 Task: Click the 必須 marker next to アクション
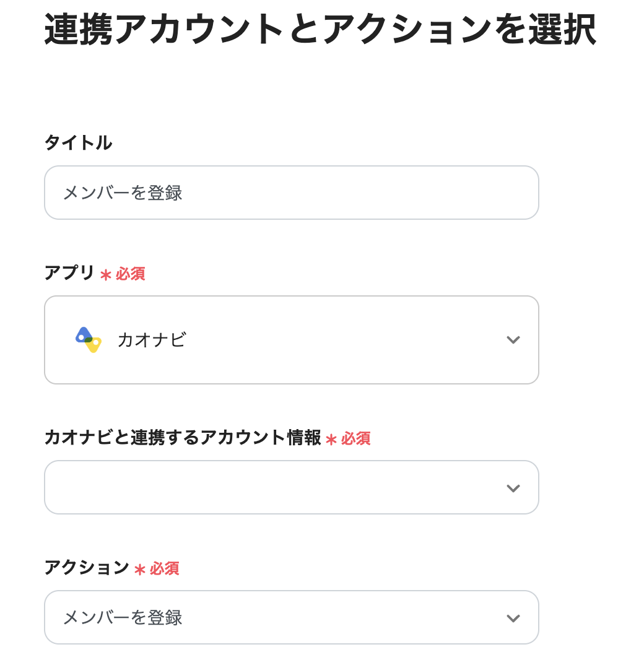(165, 568)
